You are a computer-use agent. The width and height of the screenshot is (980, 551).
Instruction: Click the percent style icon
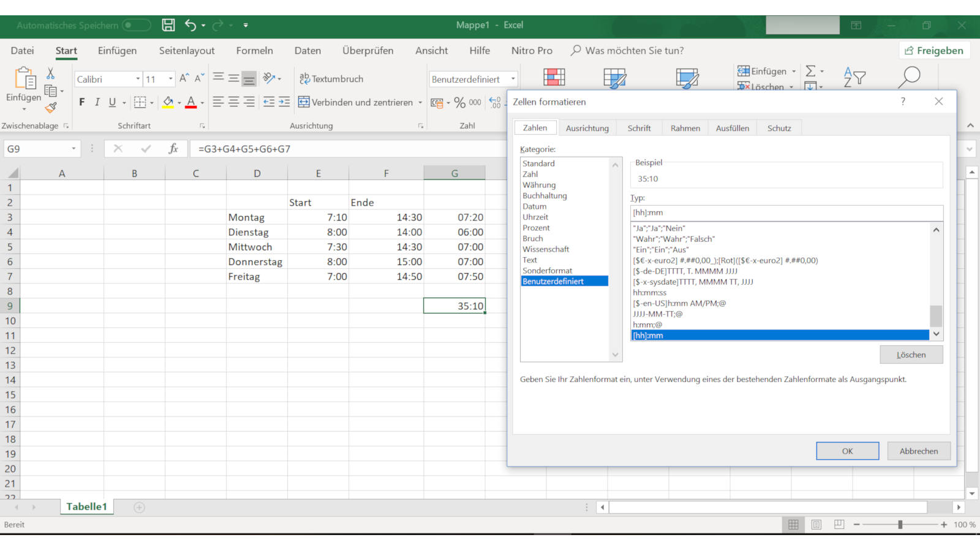coord(459,102)
